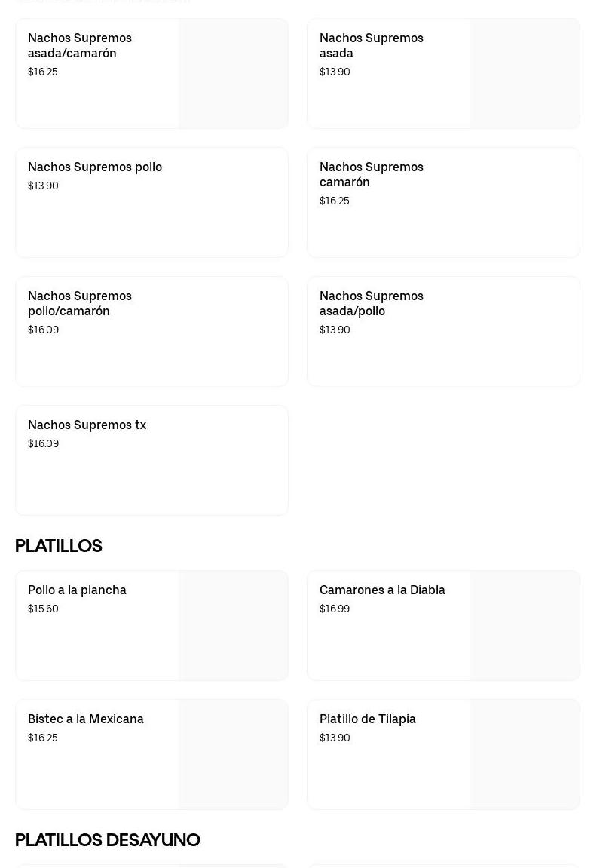Click the Camarones a la Diabla image
Viewport: 606px width, 868px height.
click(525, 626)
